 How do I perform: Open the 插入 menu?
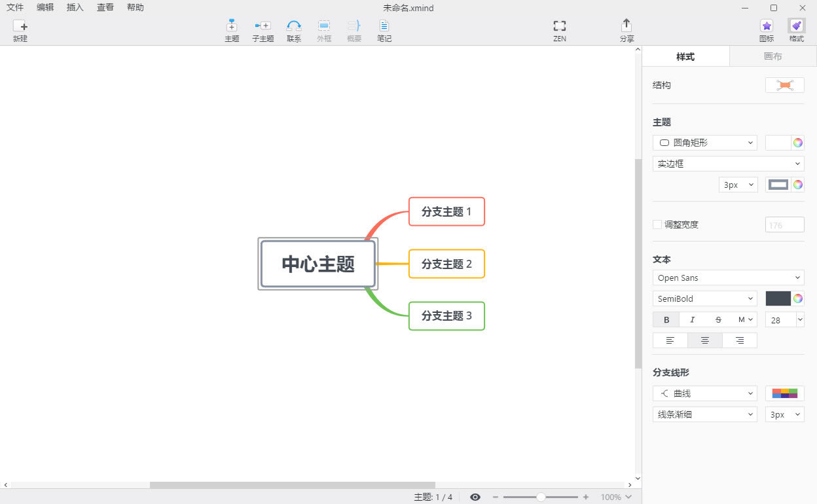pos(75,8)
